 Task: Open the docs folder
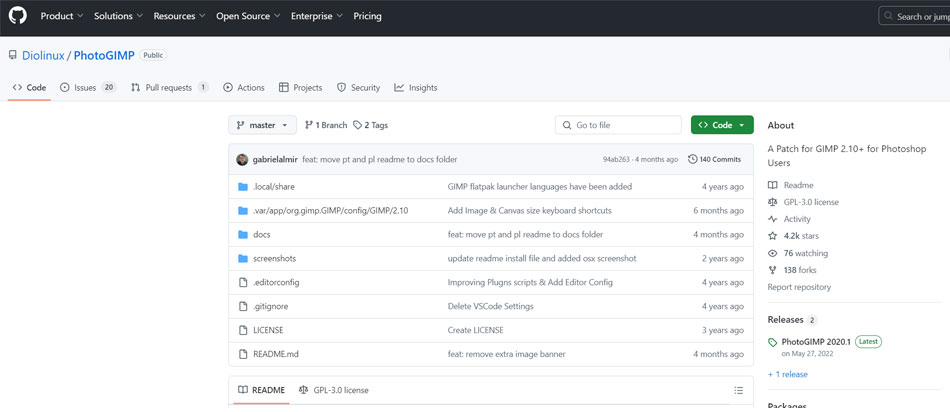(x=262, y=234)
